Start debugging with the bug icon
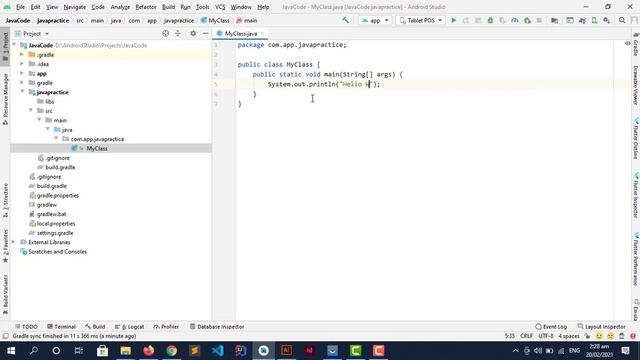640x360 pixels. click(x=490, y=20)
